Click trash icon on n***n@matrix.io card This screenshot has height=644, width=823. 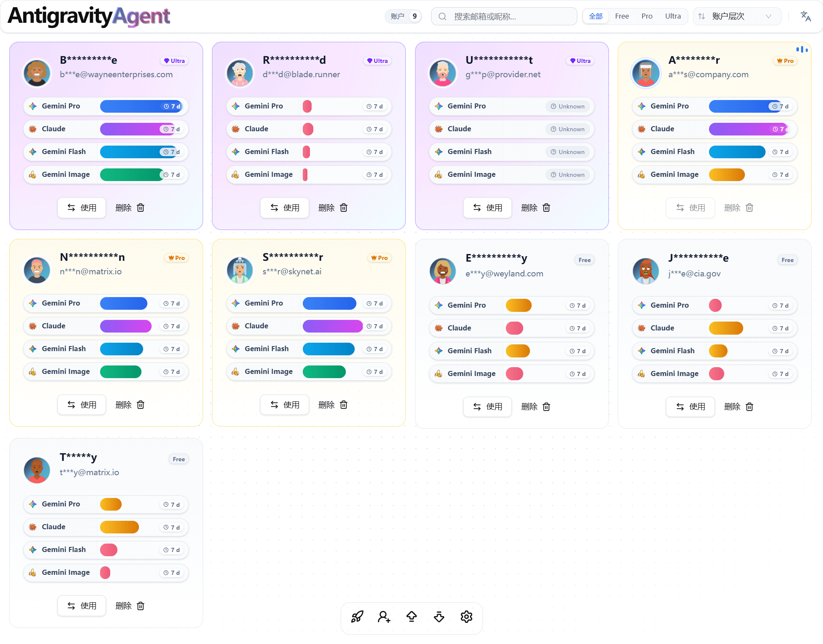[x=141, y=405]
